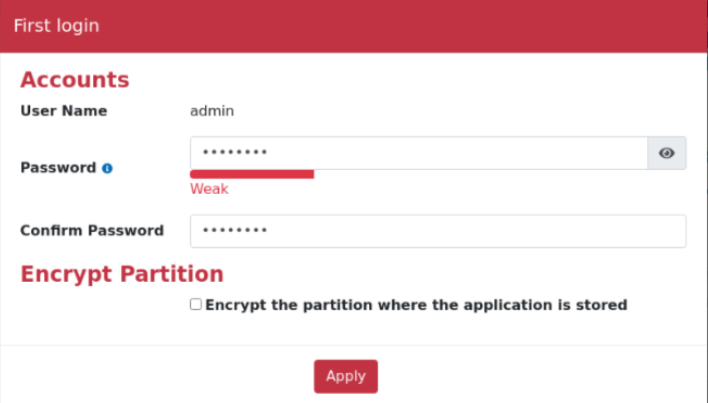Click the red password strength bar
Image resolution: width=708 pixels, height=403 pixels.
(x=252, y=174)
